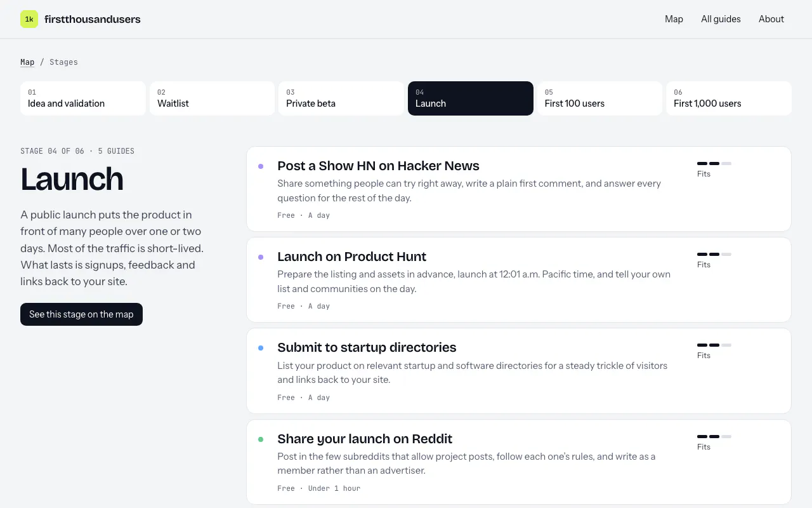Click the Map breadcrumb link

coord(27,62)
